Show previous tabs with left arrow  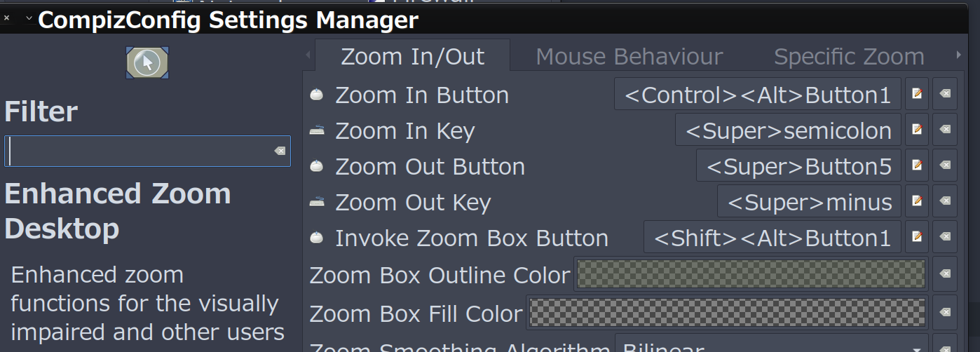(x=308, y=55)
